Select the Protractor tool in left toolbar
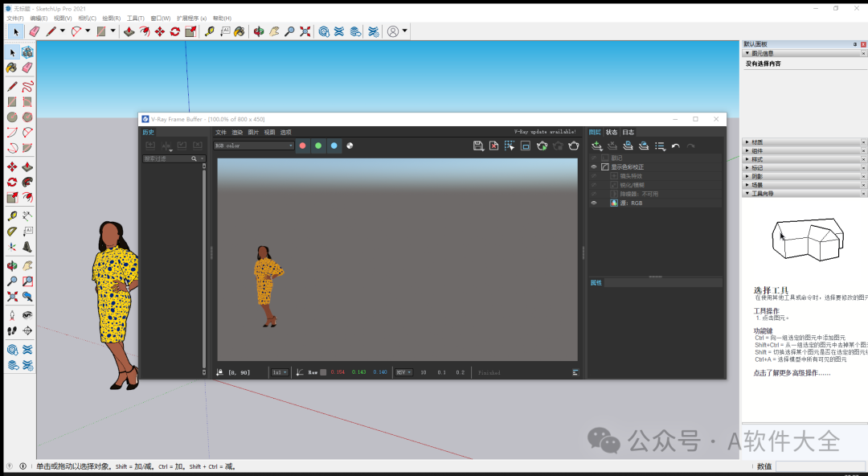 click(x=11, y=231)
